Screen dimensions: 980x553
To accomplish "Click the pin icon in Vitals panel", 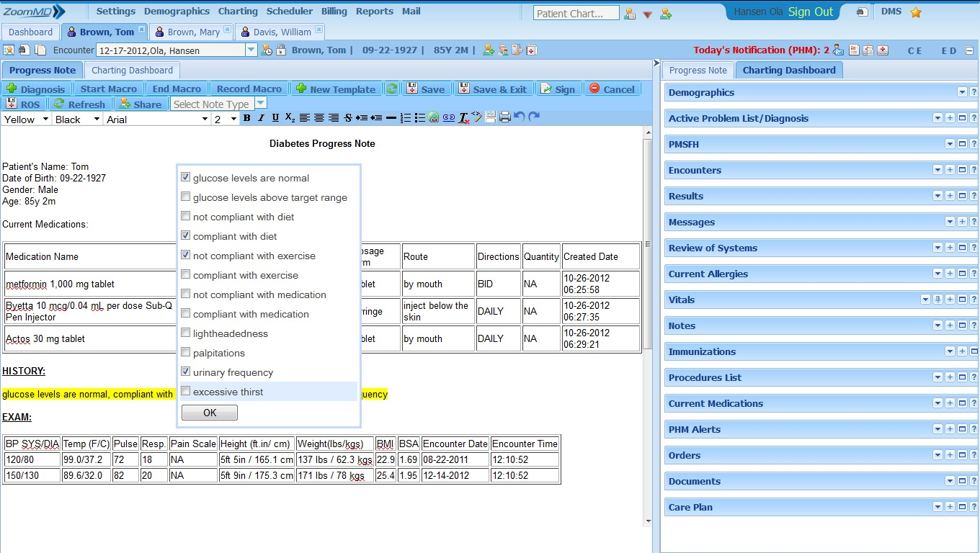I will (937, 300).
